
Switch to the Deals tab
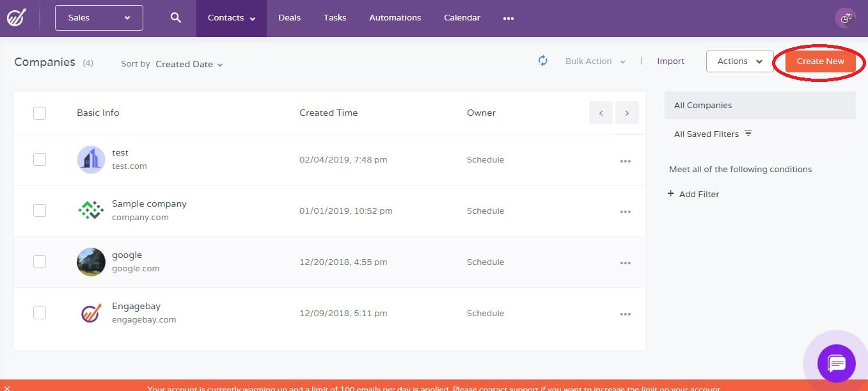click(x=289, y=17)
